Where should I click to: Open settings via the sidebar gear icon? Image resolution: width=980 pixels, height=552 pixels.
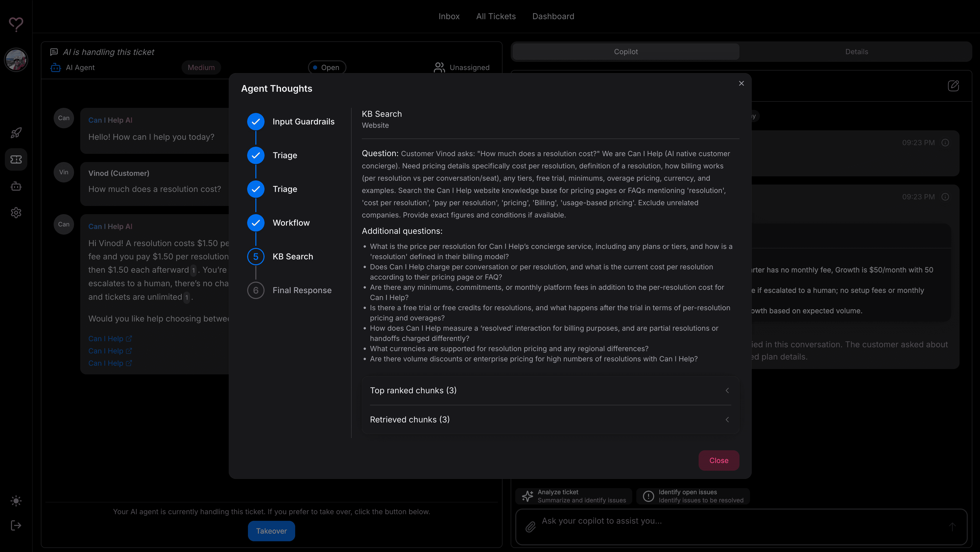pos(16,212)
